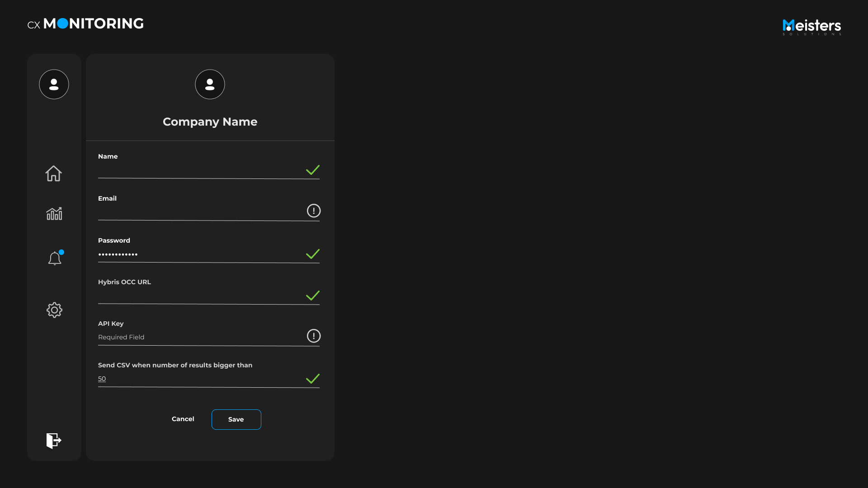Open the analytics chart icon in sidebar

coord(54,214)
